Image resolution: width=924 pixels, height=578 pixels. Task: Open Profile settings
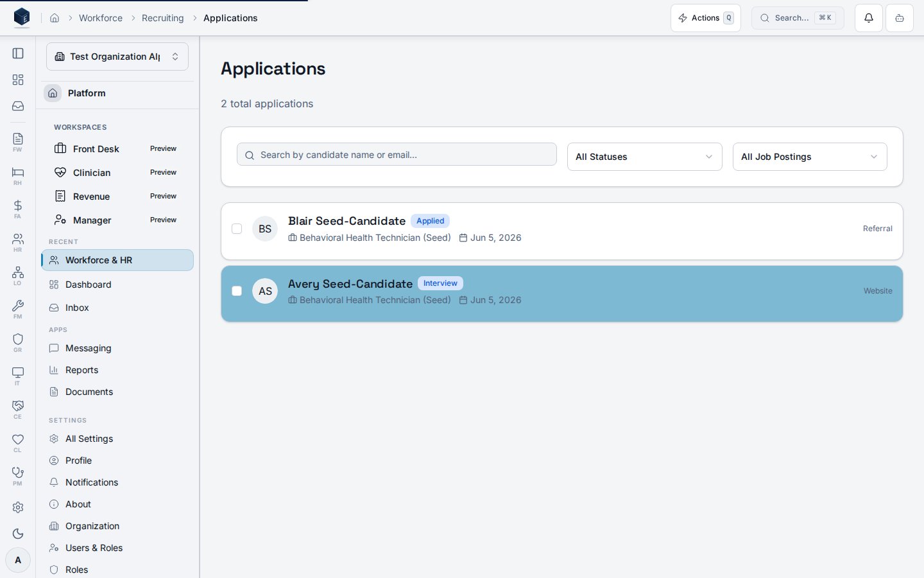pos(117,460)
